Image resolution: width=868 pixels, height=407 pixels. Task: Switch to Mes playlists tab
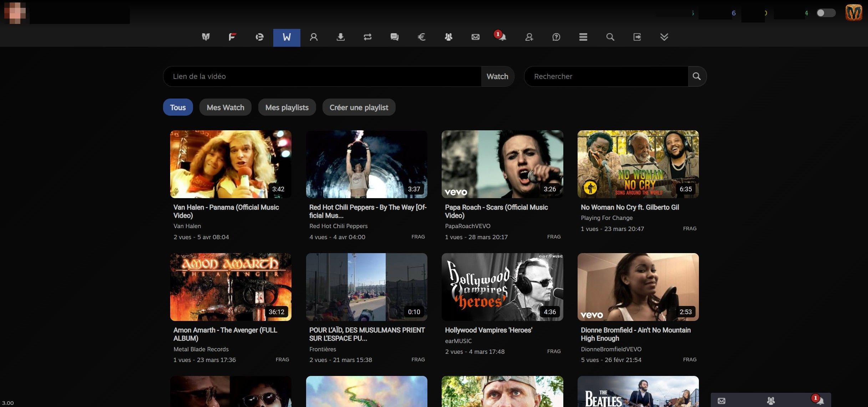pos(287,107)
